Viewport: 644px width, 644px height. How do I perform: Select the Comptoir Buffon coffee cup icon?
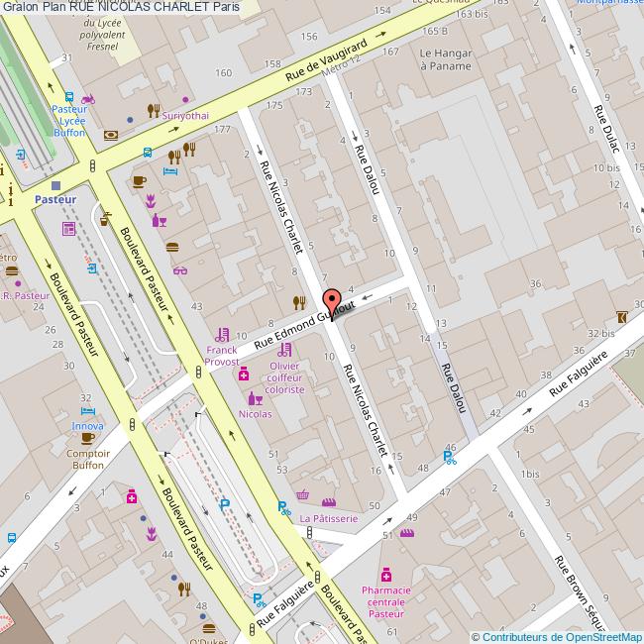click(x=87, y=439)
